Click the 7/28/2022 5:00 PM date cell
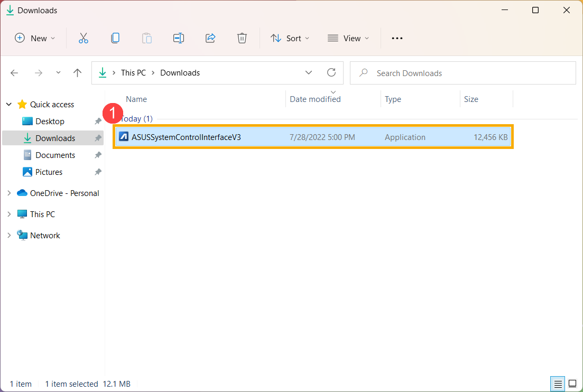This screenshot has height=392, width=583. point(322,137)
